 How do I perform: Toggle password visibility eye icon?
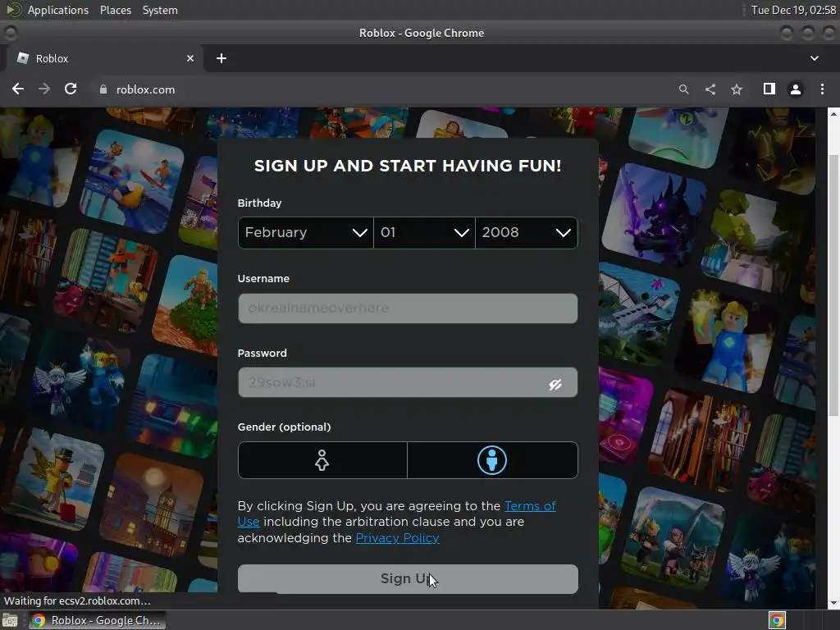(555, 384)
